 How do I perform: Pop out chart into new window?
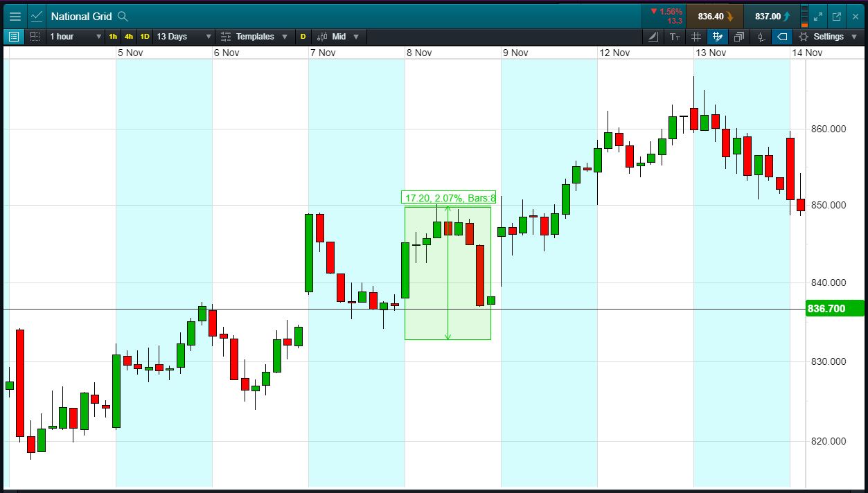point(836,16)
